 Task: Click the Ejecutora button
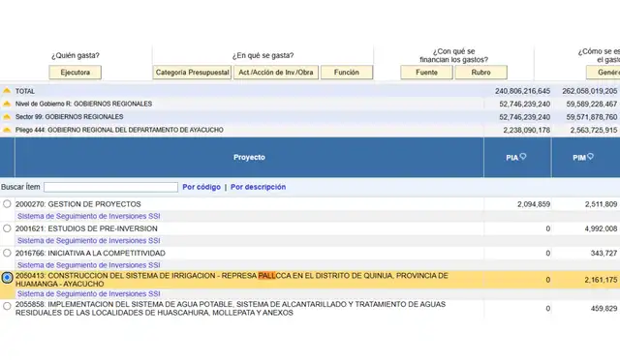(76, 73)
